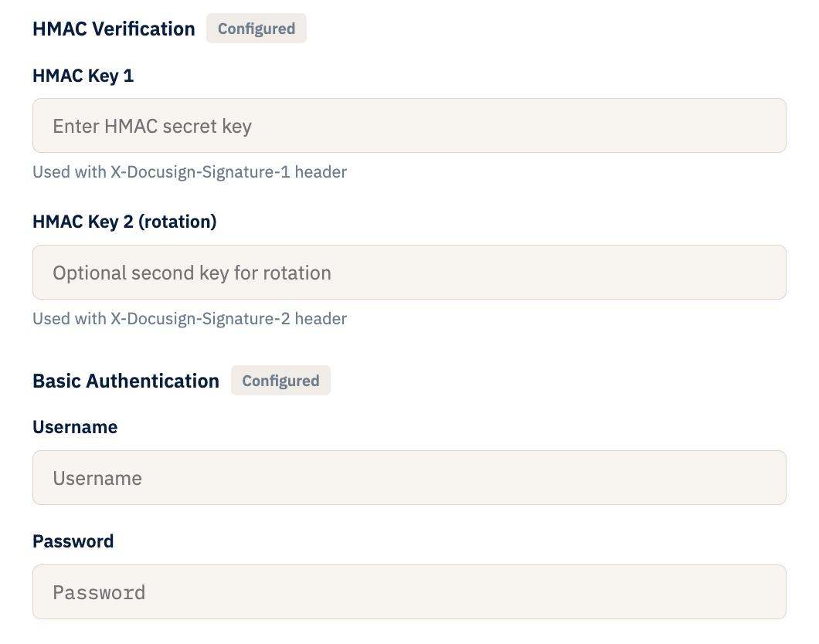Click inside the HMAC Key 1 input field
Viewport: 819px width, 644px height.
409,125
